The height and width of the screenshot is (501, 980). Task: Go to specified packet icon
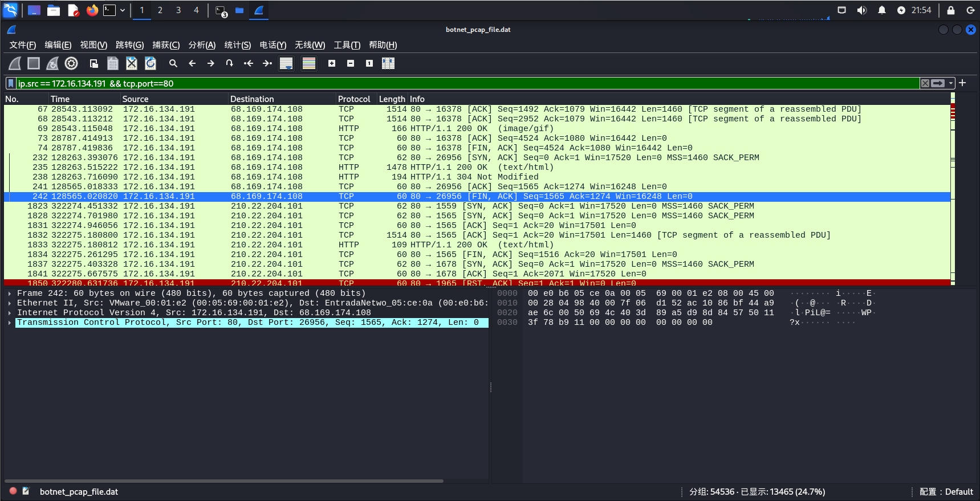230,63
